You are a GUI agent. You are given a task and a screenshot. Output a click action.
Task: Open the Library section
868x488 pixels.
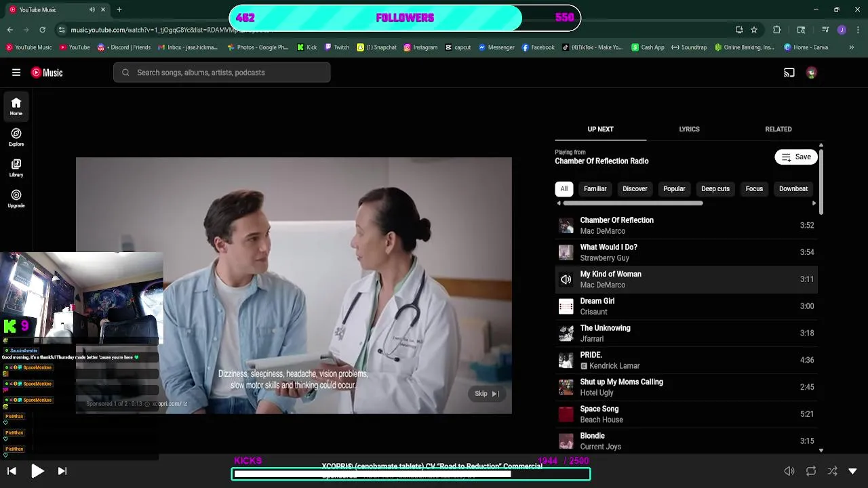coord(16,168)
